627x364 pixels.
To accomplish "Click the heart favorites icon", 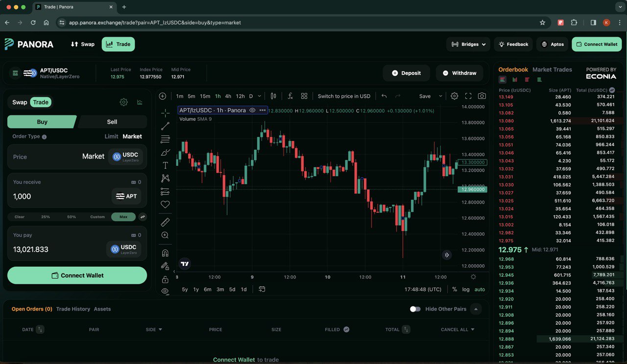I will tap(165, 205).
